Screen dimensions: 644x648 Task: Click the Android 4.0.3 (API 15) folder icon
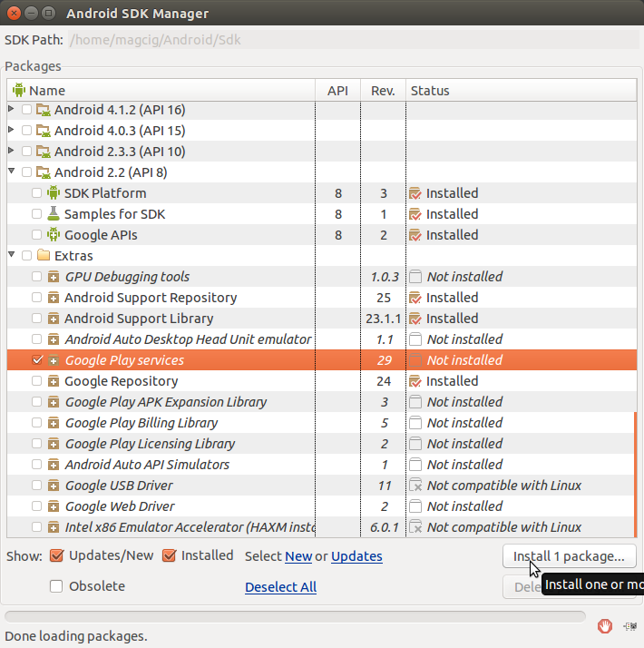click(44, 131)
